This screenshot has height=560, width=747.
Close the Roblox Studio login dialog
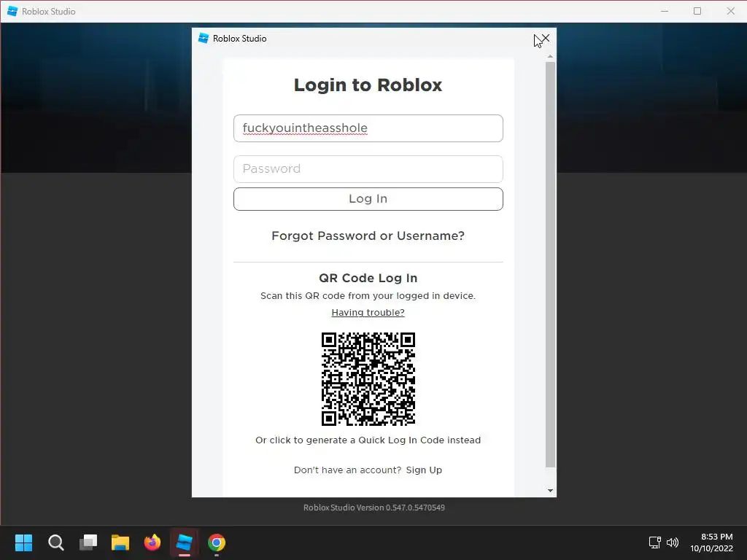(x=546, y=39)
